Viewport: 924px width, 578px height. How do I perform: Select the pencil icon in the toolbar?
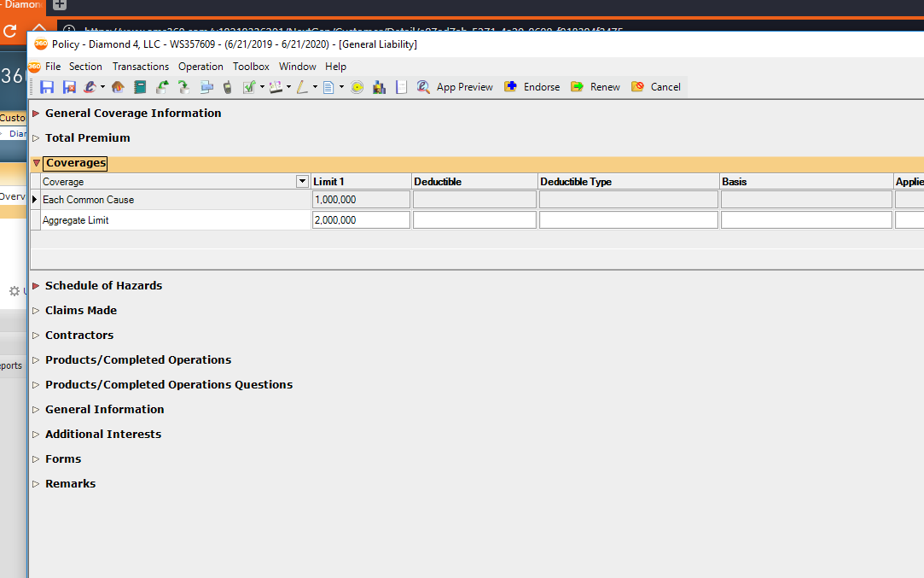(x=302, y=87)
